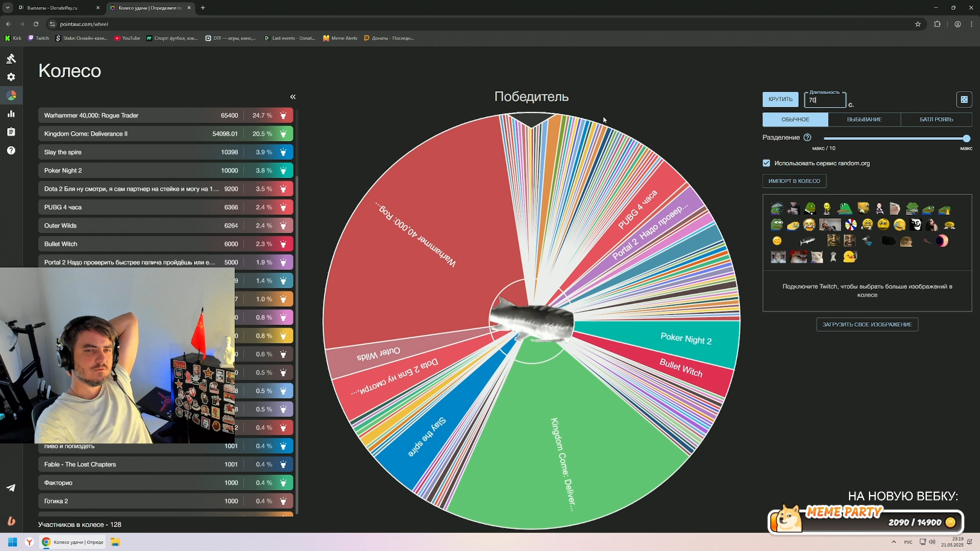The image size is (980, 551).
Task: Open the statistics bar-chart sidebar icon
Action: click(x=11, y=114)
